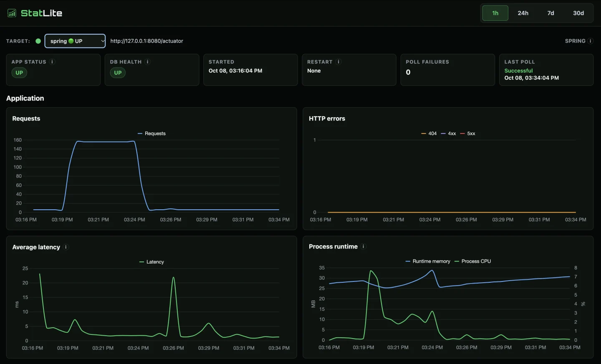Toggle the Requests series legend entry
The image size is (601, 364).
point(152,133)
